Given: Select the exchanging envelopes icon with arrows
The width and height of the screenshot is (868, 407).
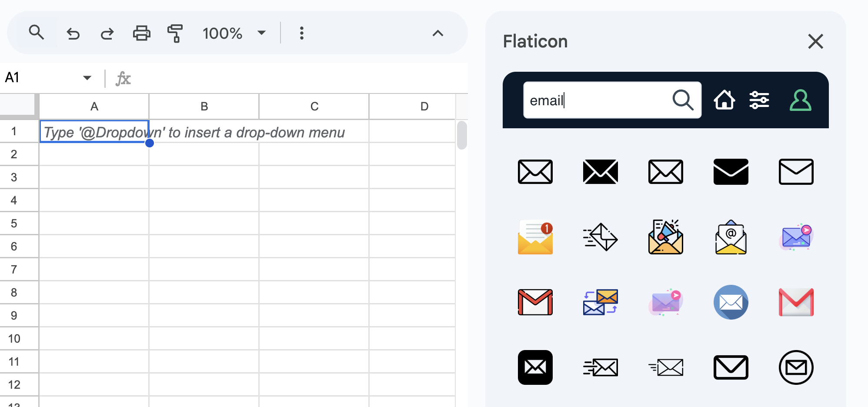Looking at the screenshot, I should click(600, 302).
